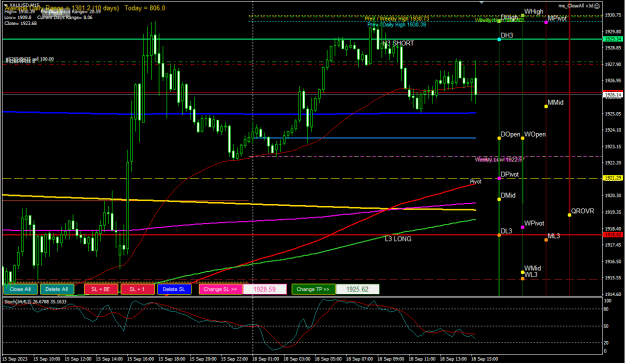
Task: Click the orange WL3 marker dot
Action: tap(523, 279)
